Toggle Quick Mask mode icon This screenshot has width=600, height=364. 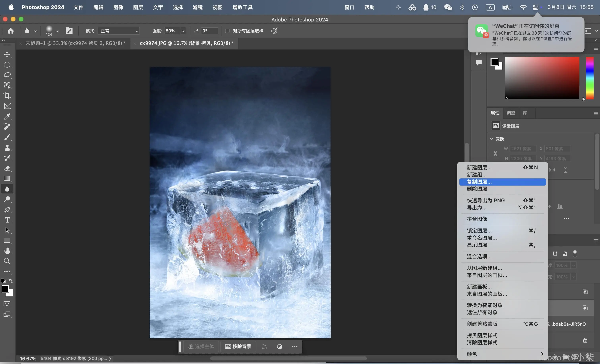[7, 304]
